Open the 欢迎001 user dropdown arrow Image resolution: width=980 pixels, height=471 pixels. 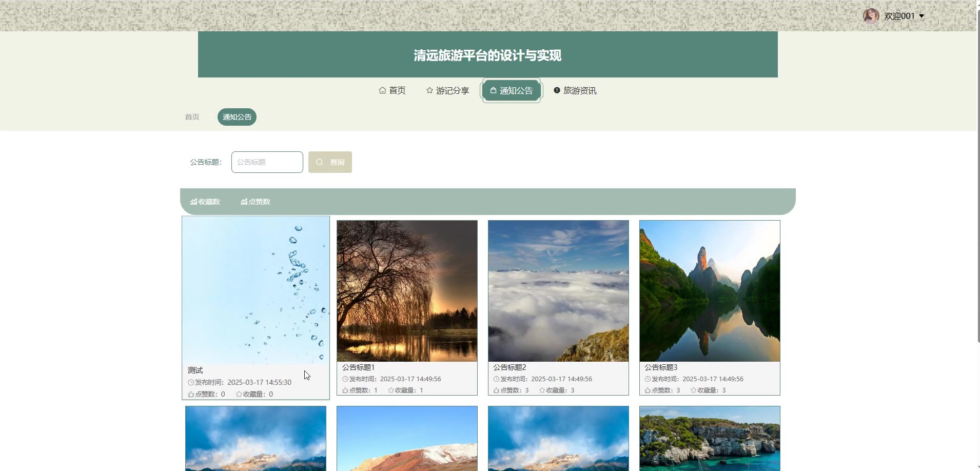click(x=922, y=16)
